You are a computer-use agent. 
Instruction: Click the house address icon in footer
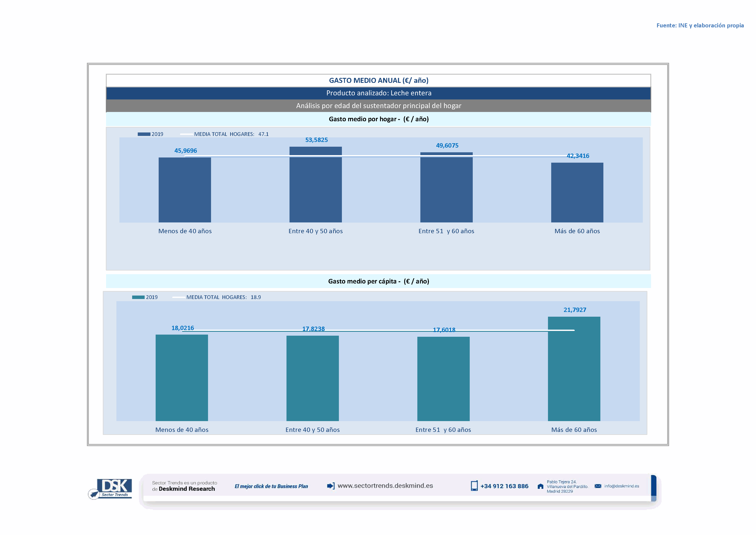coord(540,486)
